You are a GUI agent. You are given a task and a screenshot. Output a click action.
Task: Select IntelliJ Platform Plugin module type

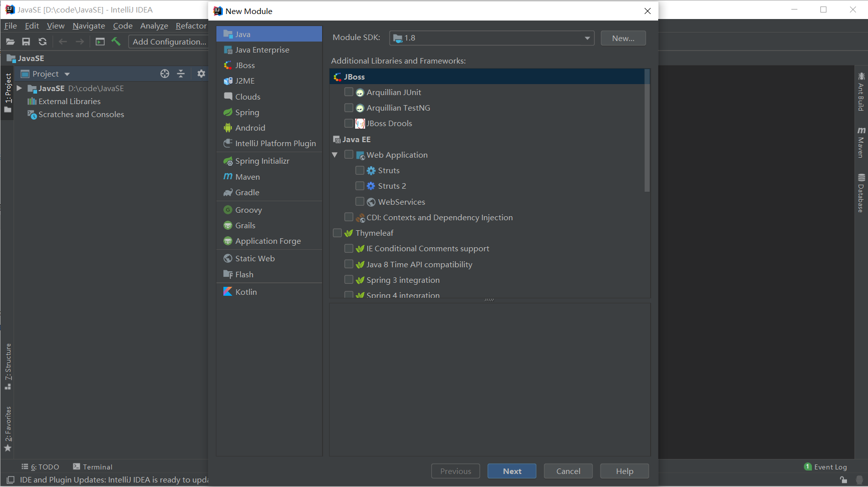pos(269,143)
